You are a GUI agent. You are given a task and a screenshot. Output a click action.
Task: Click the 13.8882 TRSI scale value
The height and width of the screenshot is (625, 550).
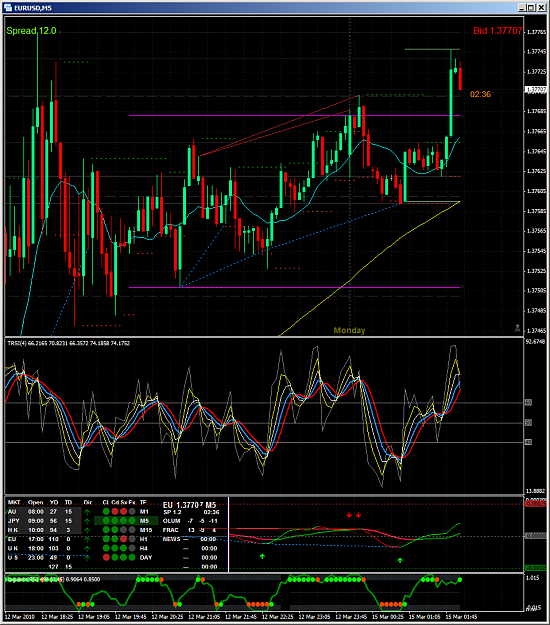pyautogui.click(x=536, y=491)
